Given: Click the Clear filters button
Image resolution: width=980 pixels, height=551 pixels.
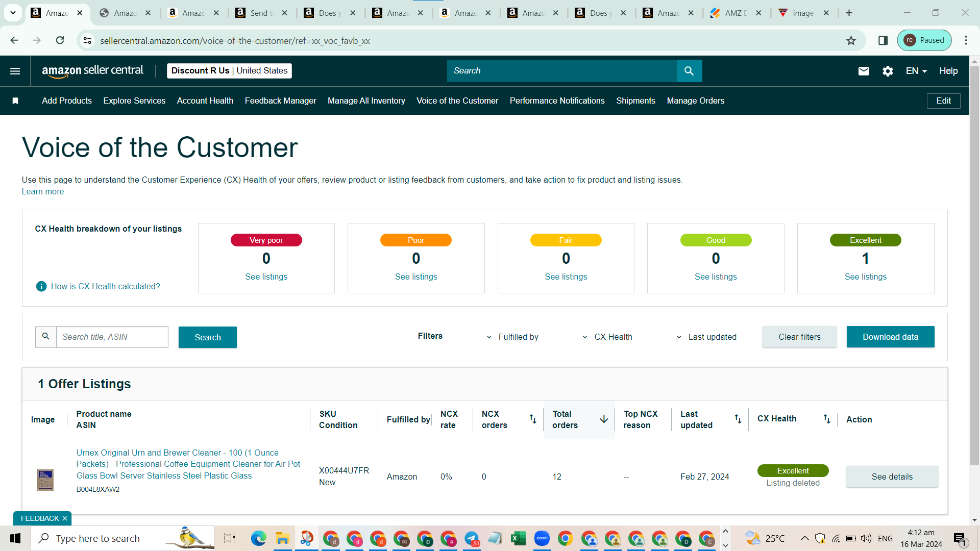Looking at the screenshot, I should (x=799, y=337).
